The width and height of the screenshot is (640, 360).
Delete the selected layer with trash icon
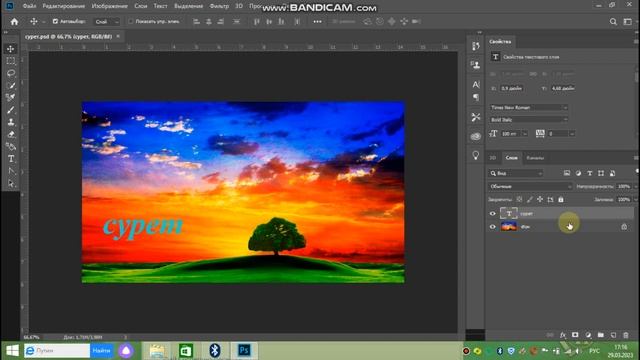(x=626, y=335)
